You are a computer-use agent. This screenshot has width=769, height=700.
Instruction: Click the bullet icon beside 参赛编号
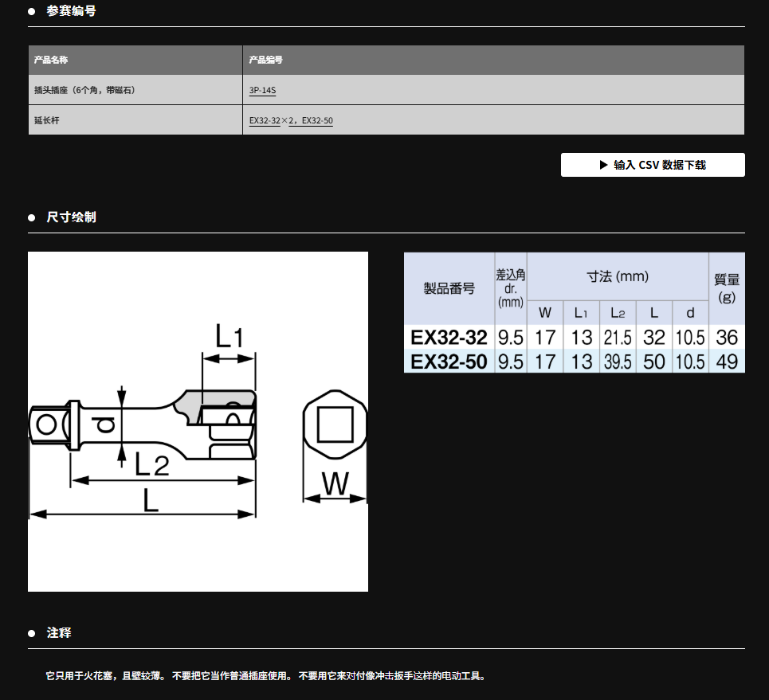coord(32,12)
